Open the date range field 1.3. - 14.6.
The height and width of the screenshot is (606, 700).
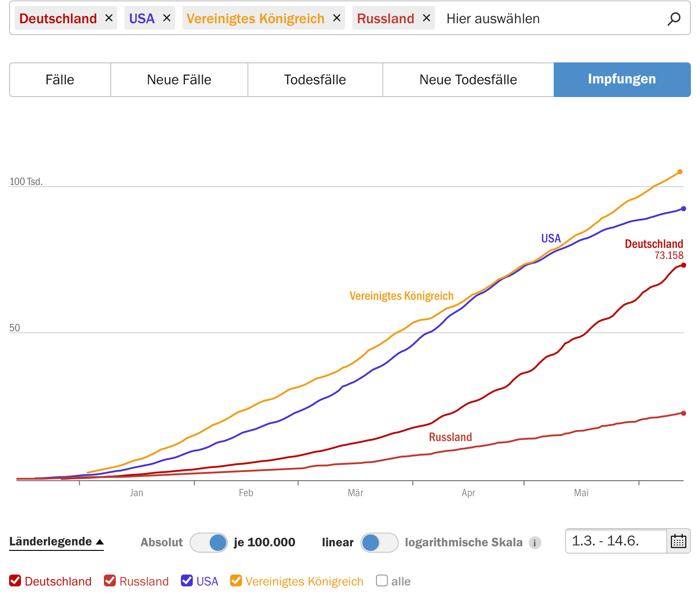pyautogui.click(x=615, y=541)
